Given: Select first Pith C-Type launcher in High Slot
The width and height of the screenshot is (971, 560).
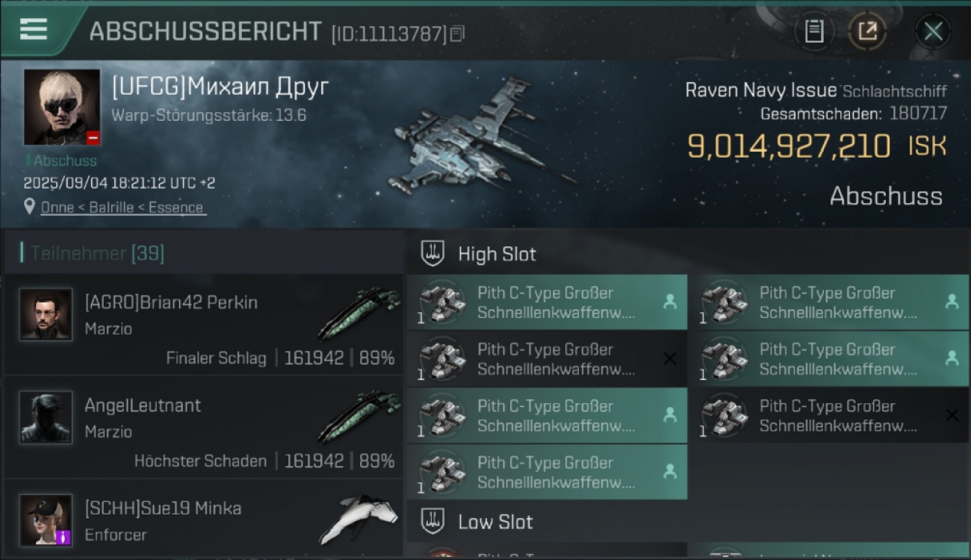Looking at the screenshot, I should 547,302.
